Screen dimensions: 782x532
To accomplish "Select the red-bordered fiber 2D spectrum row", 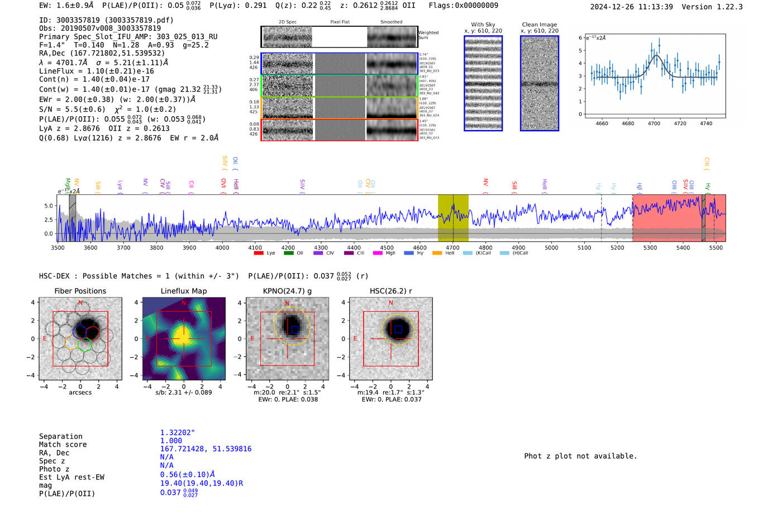I will coord(339,130).
